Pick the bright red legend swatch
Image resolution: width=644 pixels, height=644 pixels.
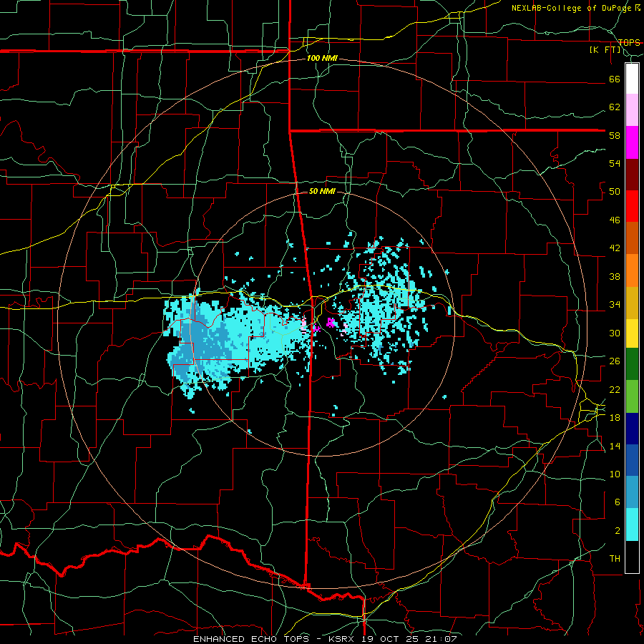(x=632, y=206)
